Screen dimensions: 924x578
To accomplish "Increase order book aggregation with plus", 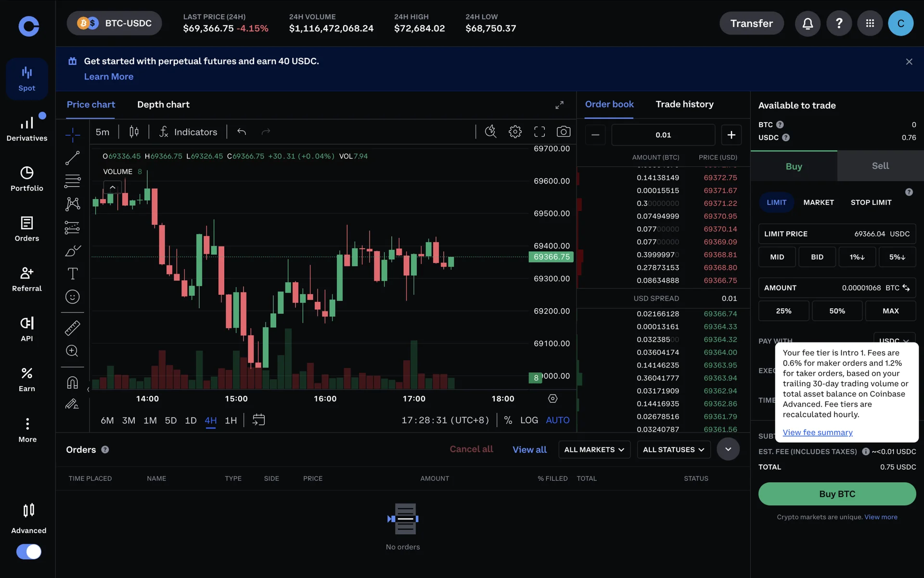I will pos(731,135).
